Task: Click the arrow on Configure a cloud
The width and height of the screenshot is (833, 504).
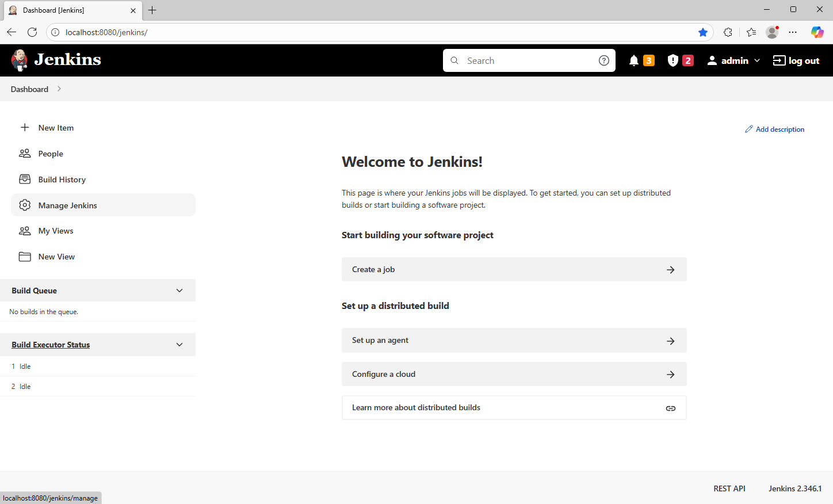Action: click(671, 375)
